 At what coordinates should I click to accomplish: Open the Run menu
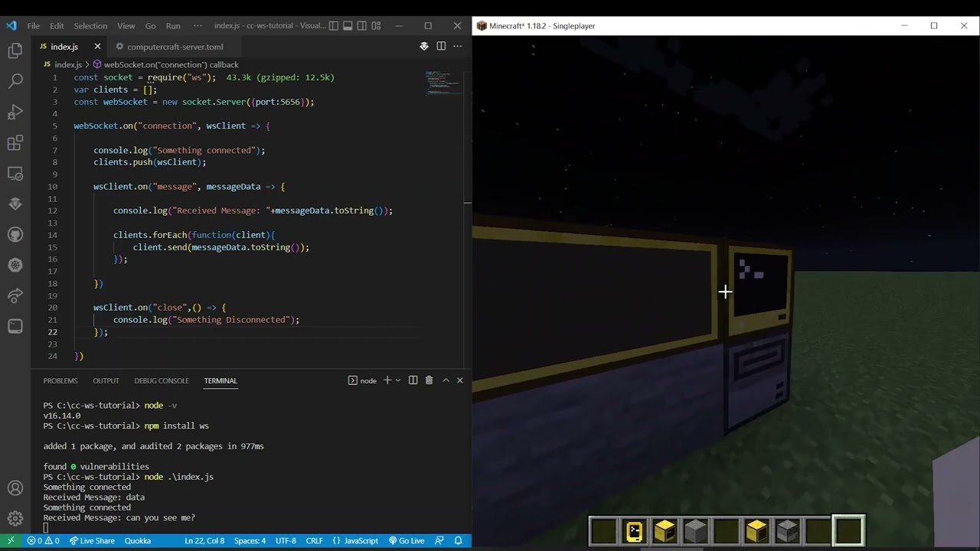[x=173, y=25]
